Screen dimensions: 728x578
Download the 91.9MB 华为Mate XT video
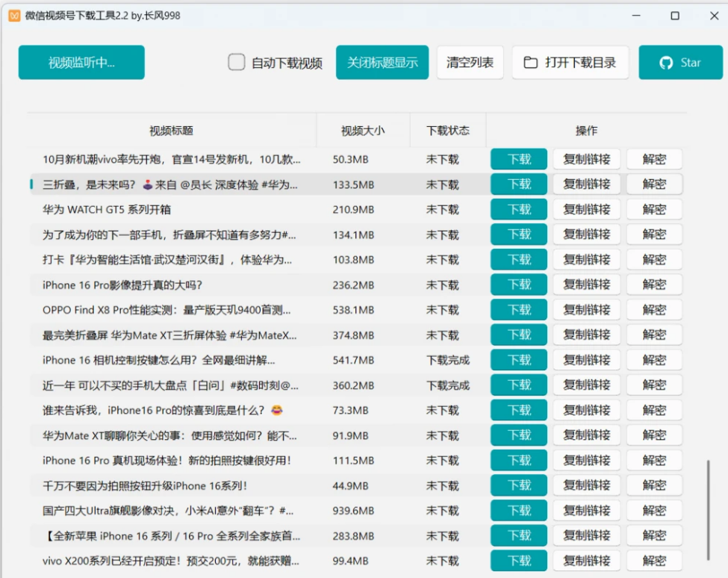519,435
